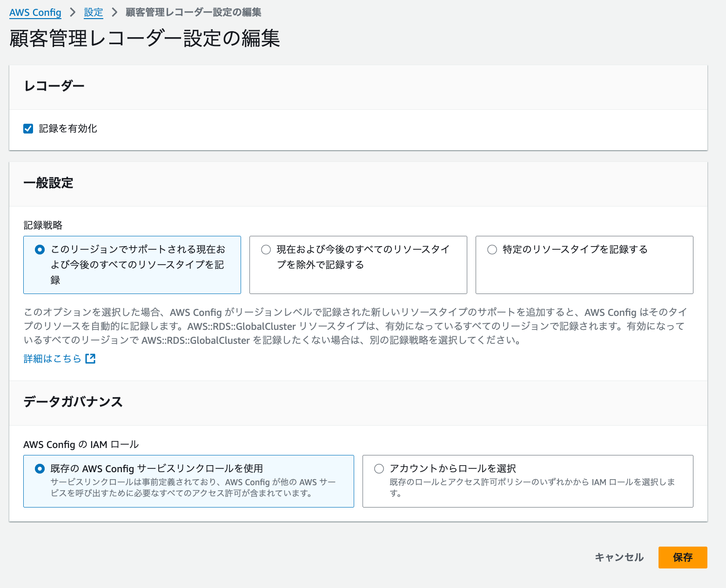The image size is (726, 588).
Task: Click the radio dot for existing service-linked role
Action: click(x=39, y=469)
